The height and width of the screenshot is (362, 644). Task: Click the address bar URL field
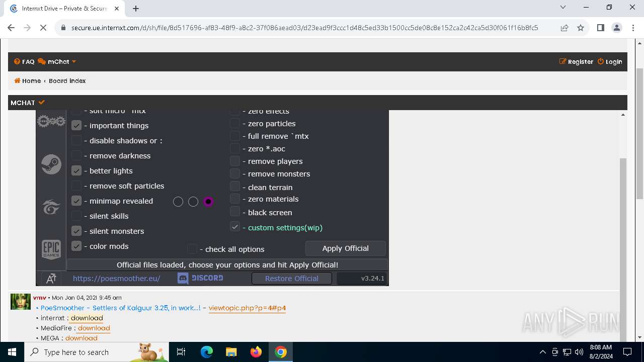point(304,28)
